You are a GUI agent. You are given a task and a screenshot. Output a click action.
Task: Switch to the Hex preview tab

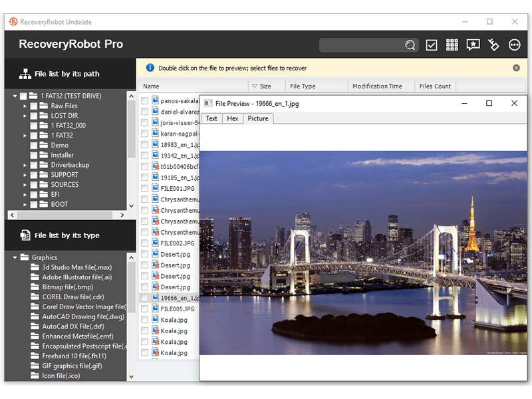click(232, 118)
